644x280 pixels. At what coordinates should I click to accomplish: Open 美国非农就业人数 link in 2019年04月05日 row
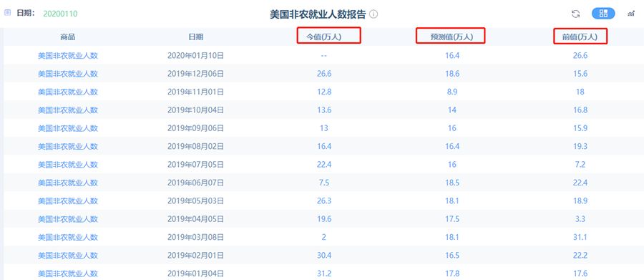(68, 218)
